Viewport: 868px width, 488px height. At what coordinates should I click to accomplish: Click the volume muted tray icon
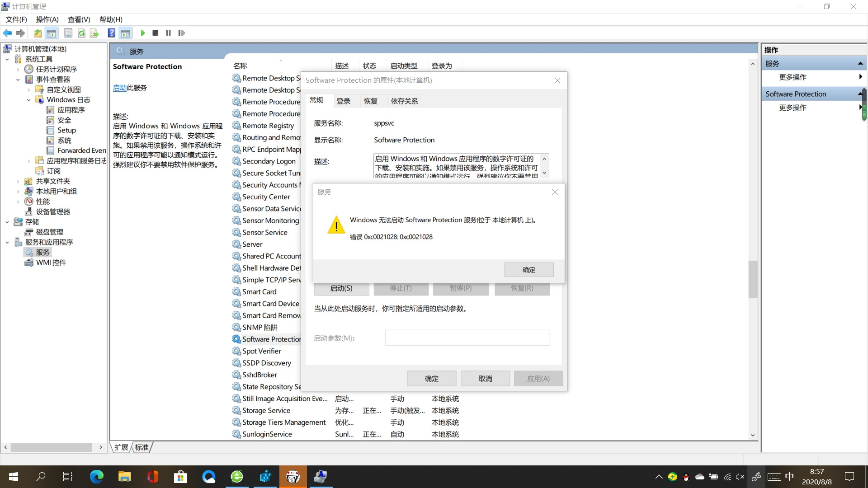tap(740, 477)
